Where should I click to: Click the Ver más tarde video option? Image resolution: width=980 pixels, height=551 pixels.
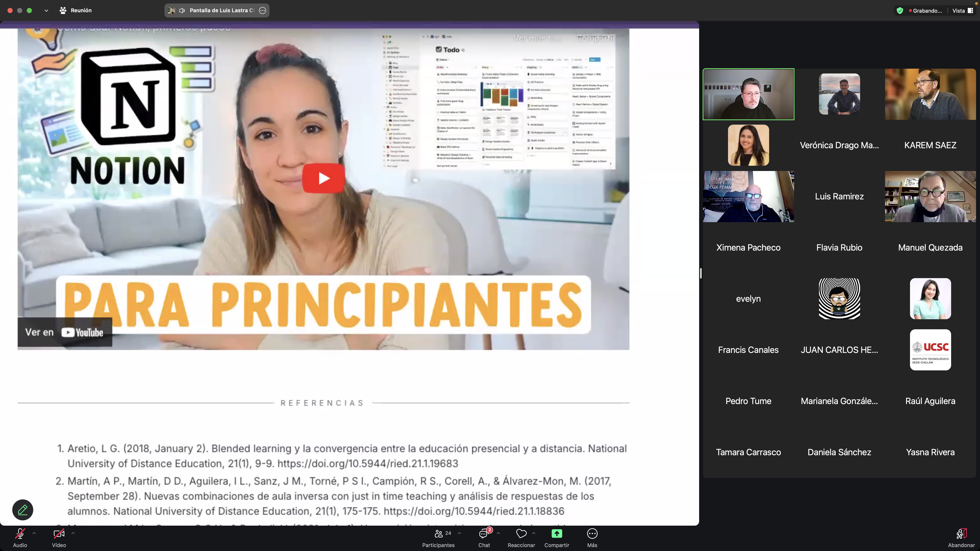click(534, 38)
